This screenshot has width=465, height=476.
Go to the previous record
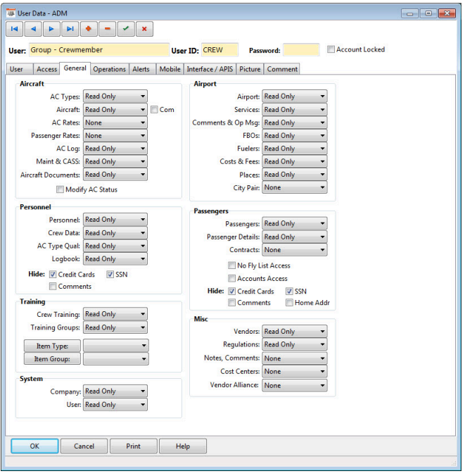pos(33,29)
